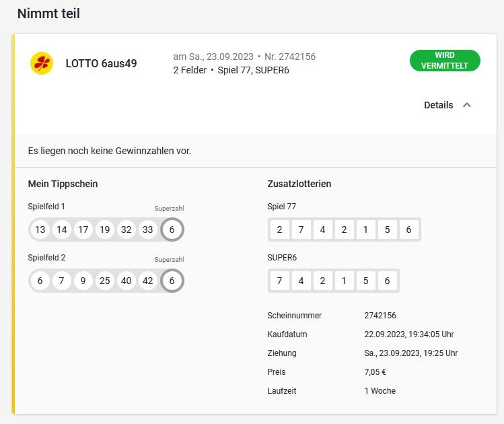Click number 42 in Spielfeld 2
Screen dimensions: 504x424
(x=148, y=281)
